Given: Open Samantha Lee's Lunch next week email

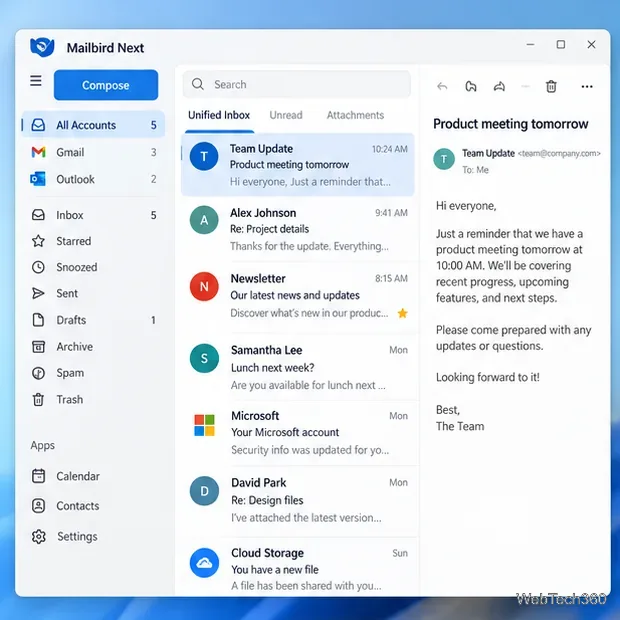Looking at the screenshot, I should point(298,367).
